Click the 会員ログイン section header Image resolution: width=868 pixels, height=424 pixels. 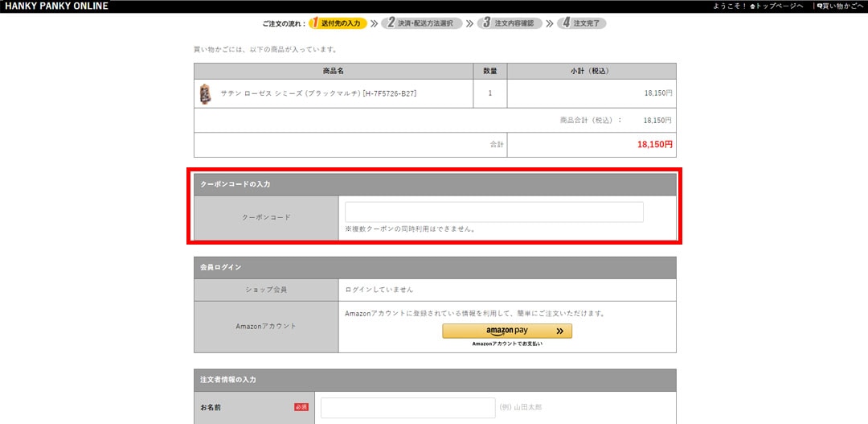pyautogui.click(x=221, y=267)
